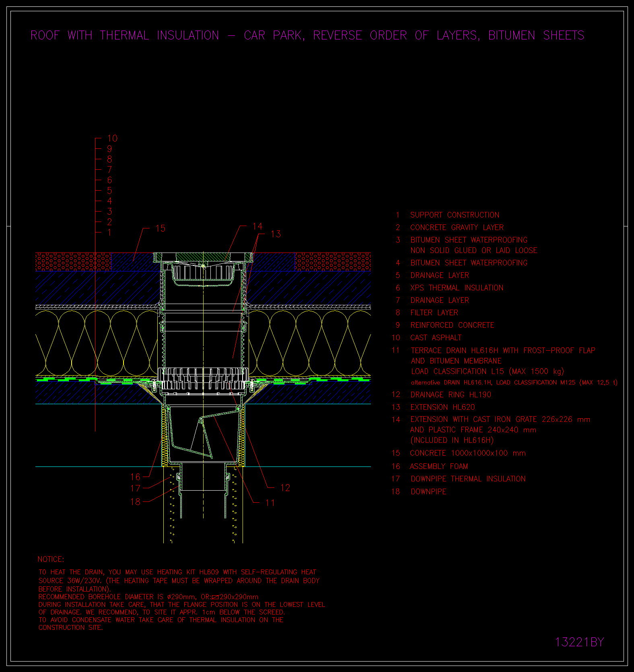634x672 pixels.
Task: Click legend text 'DRAINAGE RING HL190'
Action: [x=451, y=395]
